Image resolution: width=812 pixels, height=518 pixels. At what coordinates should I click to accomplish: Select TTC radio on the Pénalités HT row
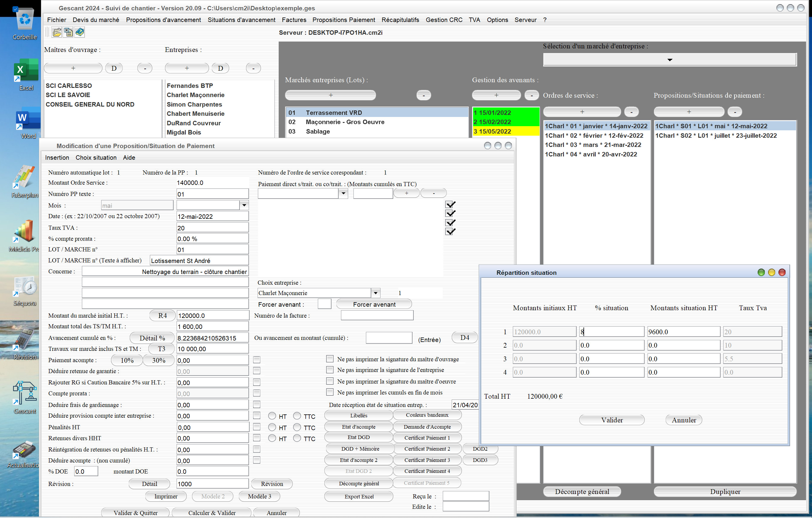coord(297,427)
